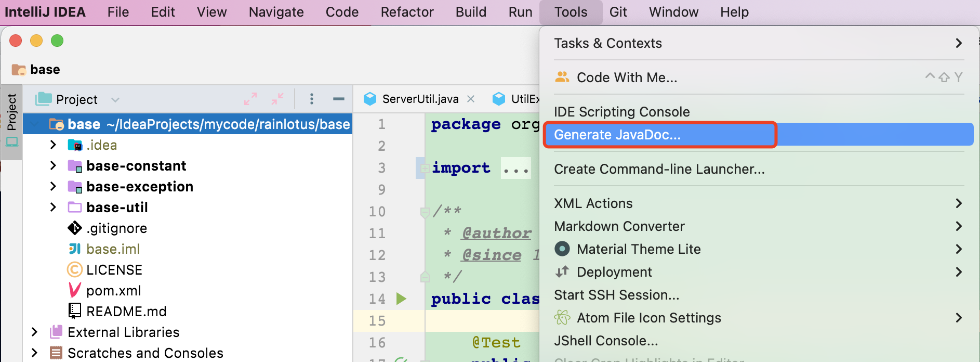Open the Help menu
Viewport: 980px width, 362px height.
pos(734,12)
